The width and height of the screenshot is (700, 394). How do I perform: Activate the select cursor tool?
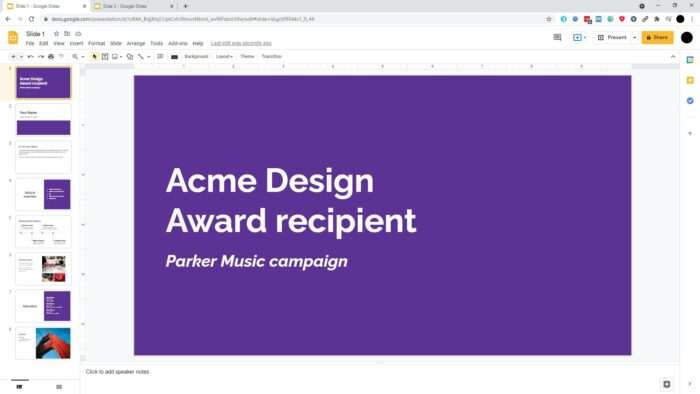pos(94,57)
